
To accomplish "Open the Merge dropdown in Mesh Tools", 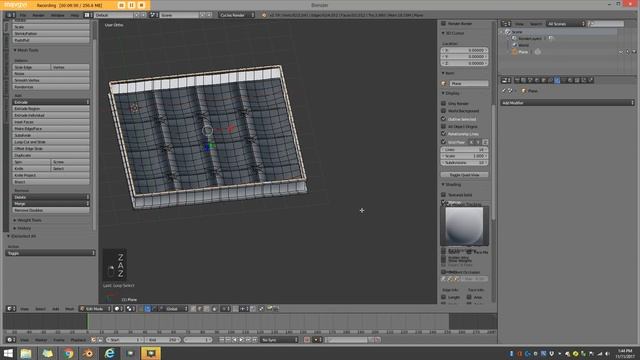I will click(x=51, y=203).
